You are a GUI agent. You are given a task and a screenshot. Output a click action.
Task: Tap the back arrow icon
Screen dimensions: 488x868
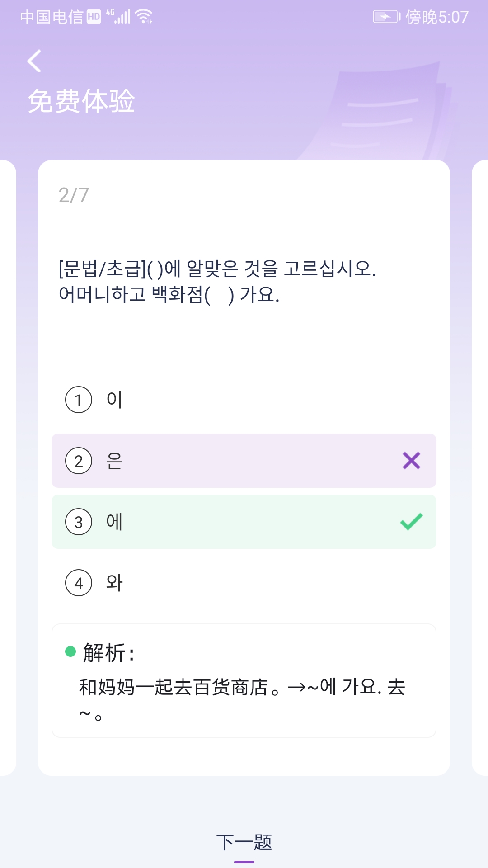(x=34, y=61)
